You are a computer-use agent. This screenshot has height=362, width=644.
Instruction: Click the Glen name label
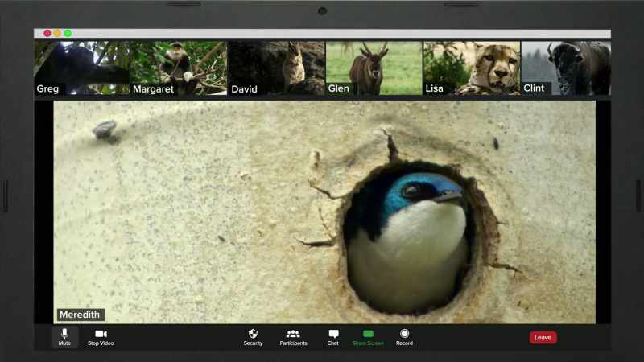click(339, 88)
